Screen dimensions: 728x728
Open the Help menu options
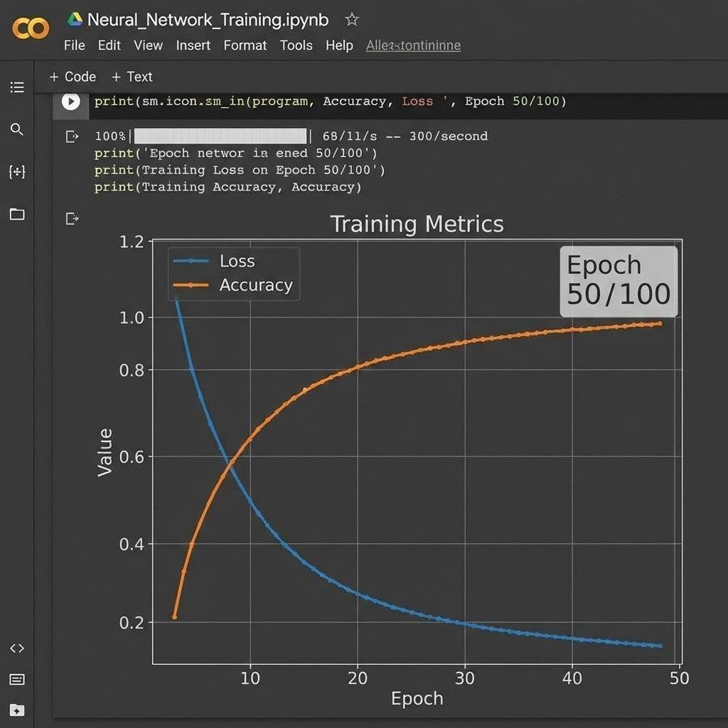click(339, 45)
